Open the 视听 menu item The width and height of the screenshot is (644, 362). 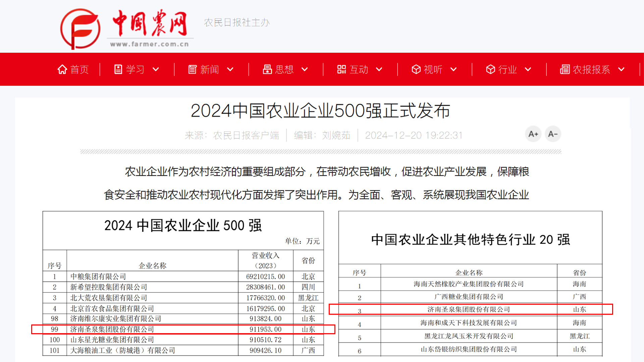click(x=433, y=69)
